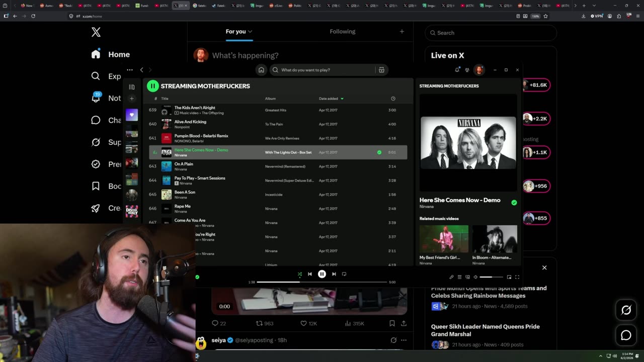
Task: Toggle repeat mode in Spotify player
Action: click(x=344, y=274)
